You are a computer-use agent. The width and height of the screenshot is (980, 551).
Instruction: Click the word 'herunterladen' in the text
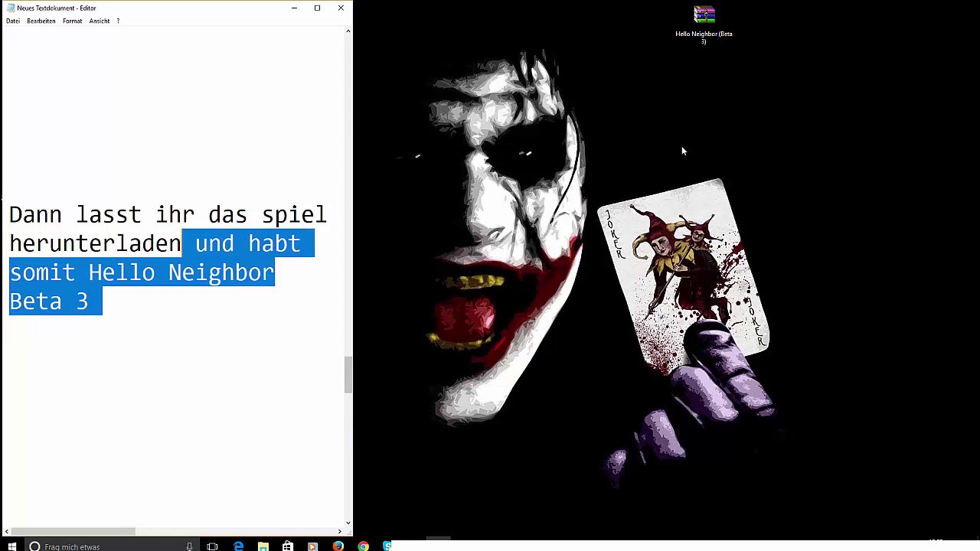click(x=95, y=243)
